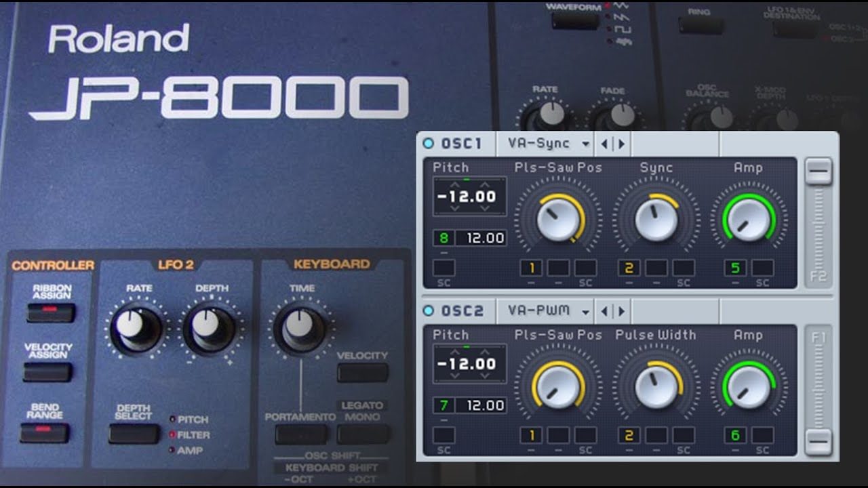Click SC slot under OSC2 Pls-Saw Pos
This screenshot has width=868, height=488.
coord(586,435)
